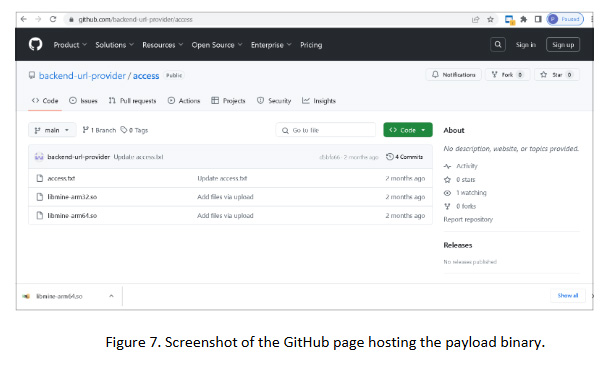
Task: Click the Releases heading link
Action: (458, 245)
